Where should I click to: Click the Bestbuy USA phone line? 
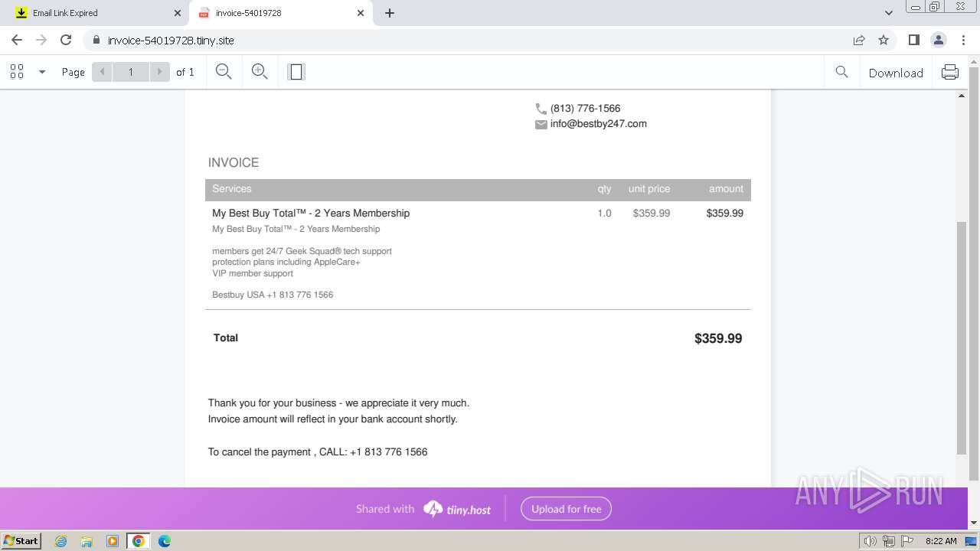point(273,295)
